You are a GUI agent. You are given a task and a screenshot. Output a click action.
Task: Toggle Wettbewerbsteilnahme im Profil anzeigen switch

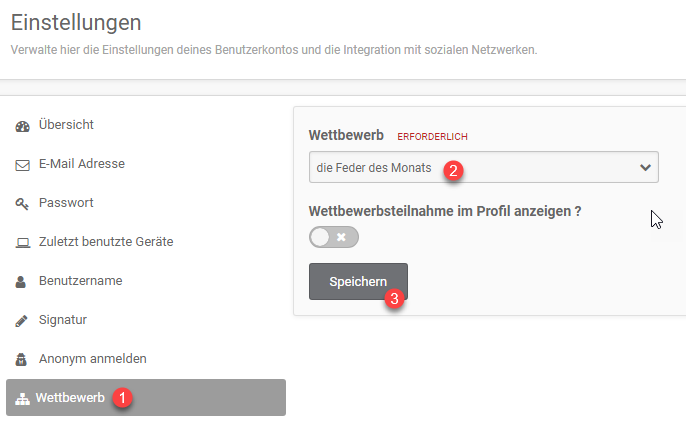pyautogui.click(x=334, y=237)
